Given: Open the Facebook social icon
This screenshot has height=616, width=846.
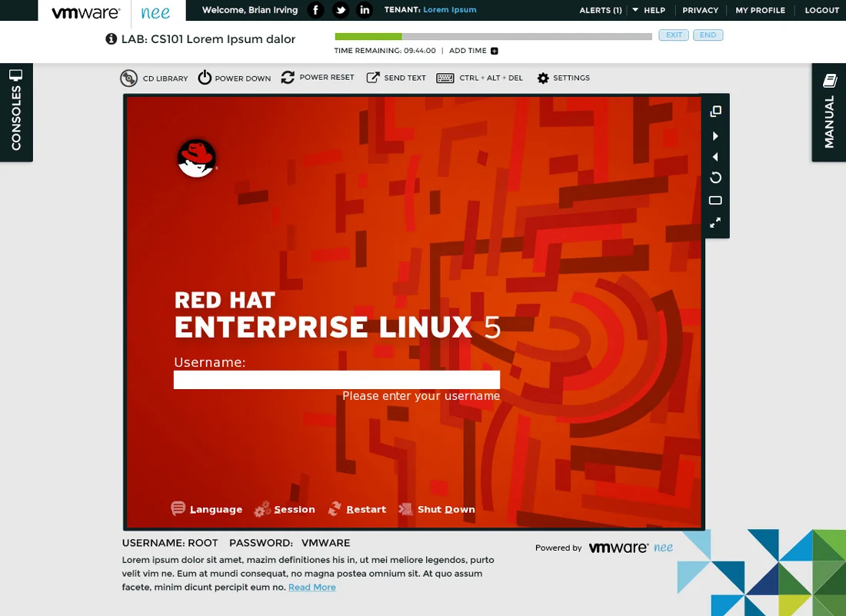Looking at the screenshot, I should tap(315, 10).
